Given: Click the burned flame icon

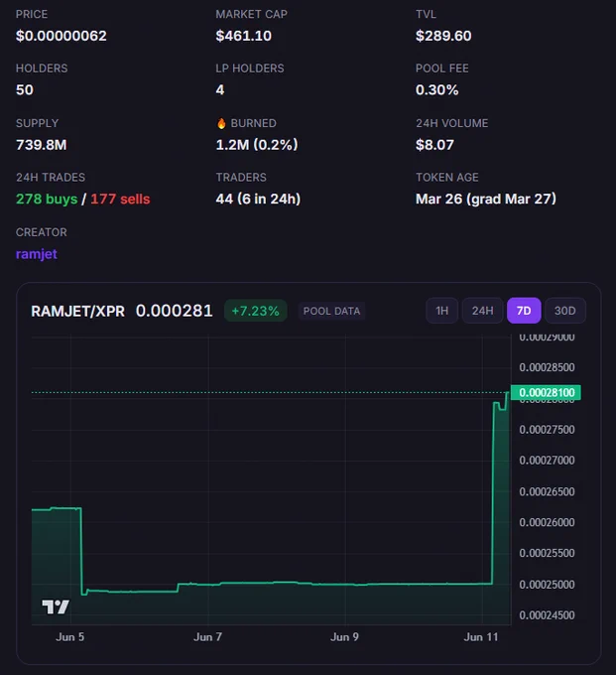Looking at the screenshot, I should tap(221, 123).
